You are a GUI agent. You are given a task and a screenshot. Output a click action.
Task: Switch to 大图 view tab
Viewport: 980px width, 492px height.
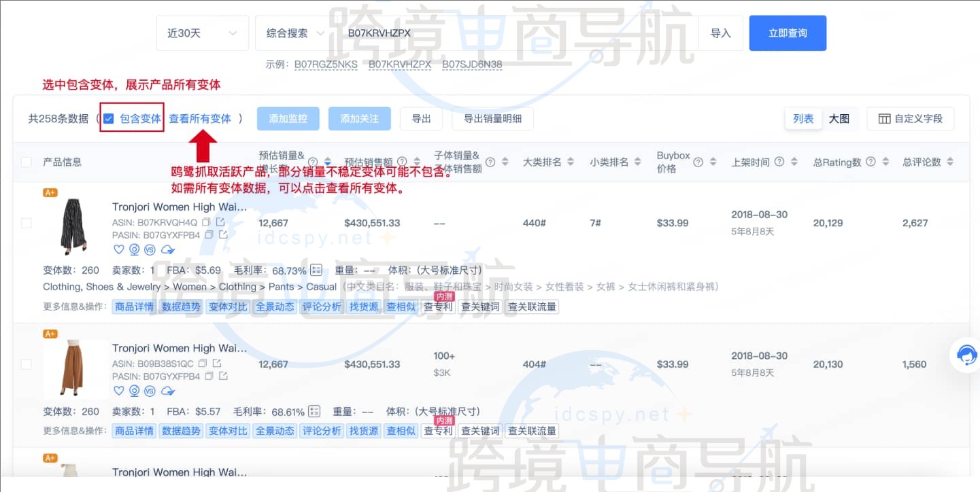pos(839,118)
